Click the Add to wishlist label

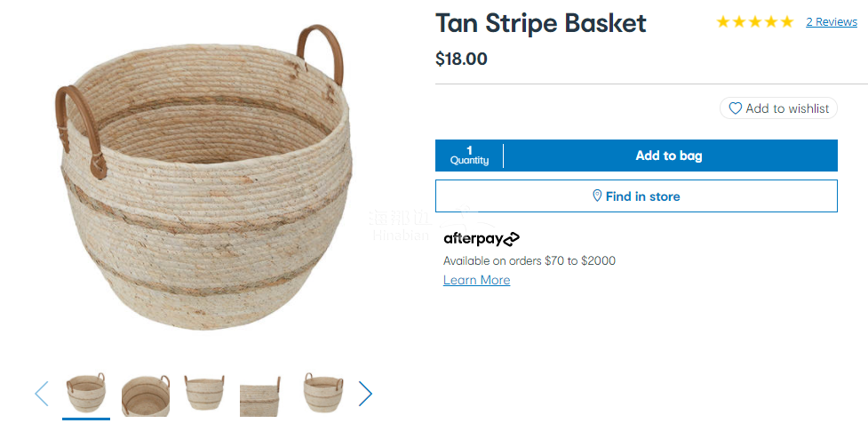tap(786, 108)
